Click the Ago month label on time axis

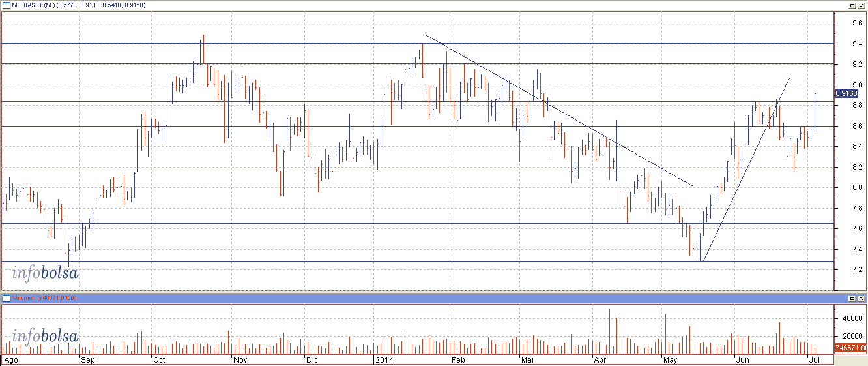click(10, 359)
